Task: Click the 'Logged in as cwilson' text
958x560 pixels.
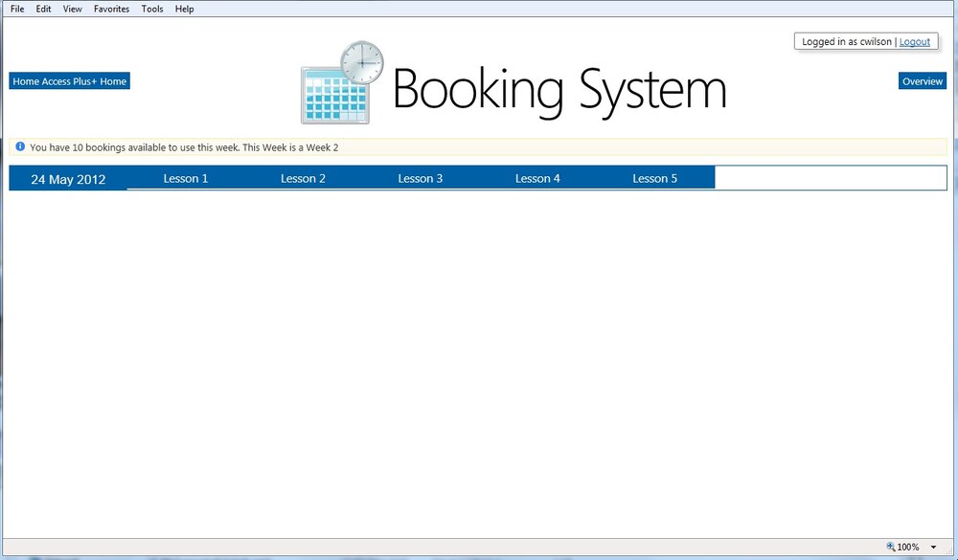Action: click(847, 41)
